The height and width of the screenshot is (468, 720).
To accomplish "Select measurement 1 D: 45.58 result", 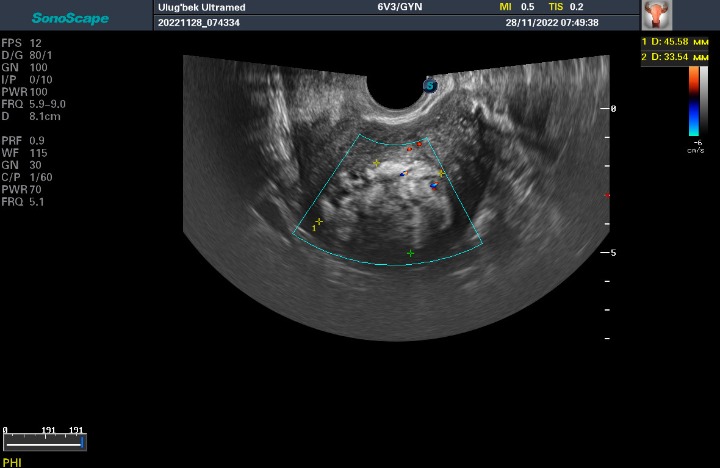I will (x=675, y=42).
